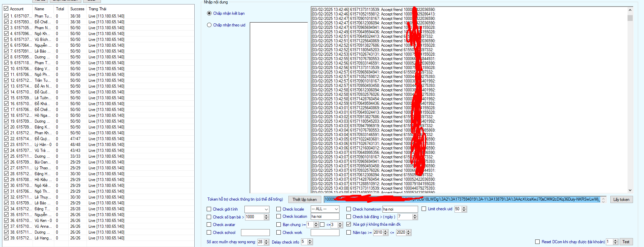Enable the 'Check avatar' checkbox
This screenshot has height=247, width=644.
(209, 225)
